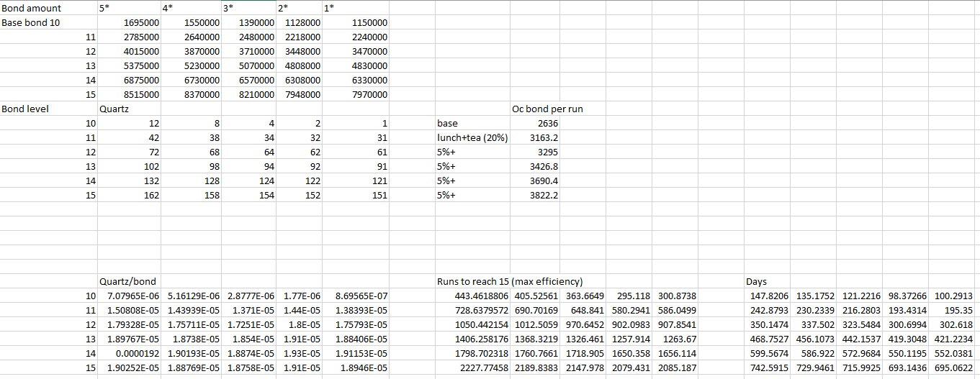Viewport: 980px width, 379px height.
Task: Click the 1150000 cell
Action: click(356, 22)
